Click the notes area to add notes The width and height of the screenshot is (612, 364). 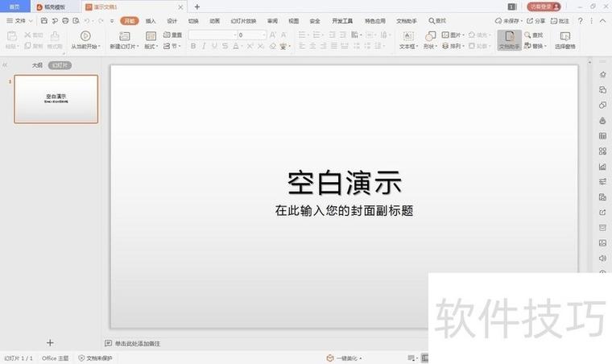(x=138, y=343)
